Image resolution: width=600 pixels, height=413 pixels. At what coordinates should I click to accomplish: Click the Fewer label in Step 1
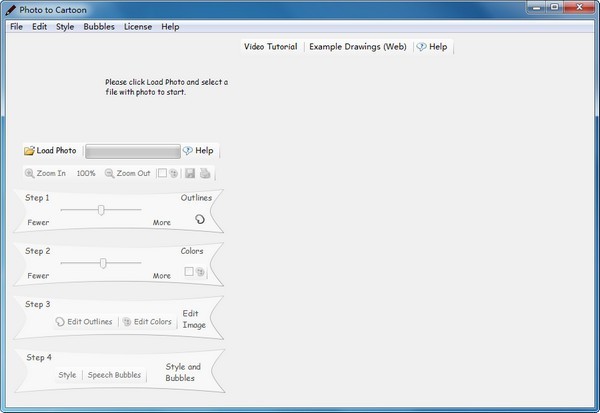coord(38,222)
